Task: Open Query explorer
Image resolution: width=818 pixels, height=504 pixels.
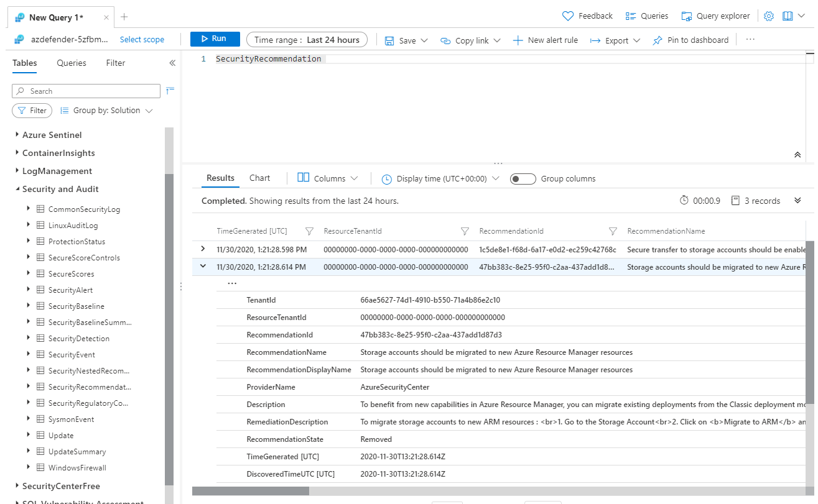Action: pyautogui.click(x=715, y=16)
